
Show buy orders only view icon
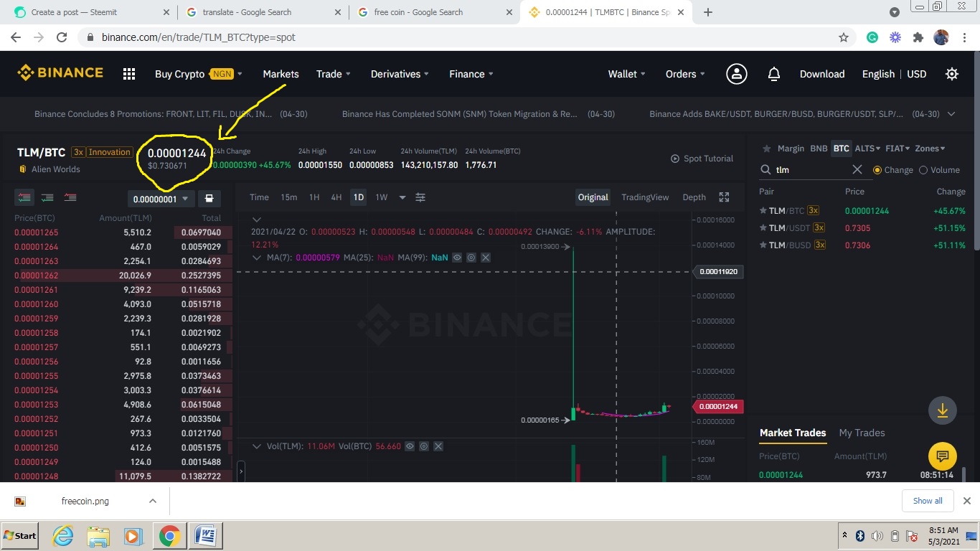click(x=47, y=198)
